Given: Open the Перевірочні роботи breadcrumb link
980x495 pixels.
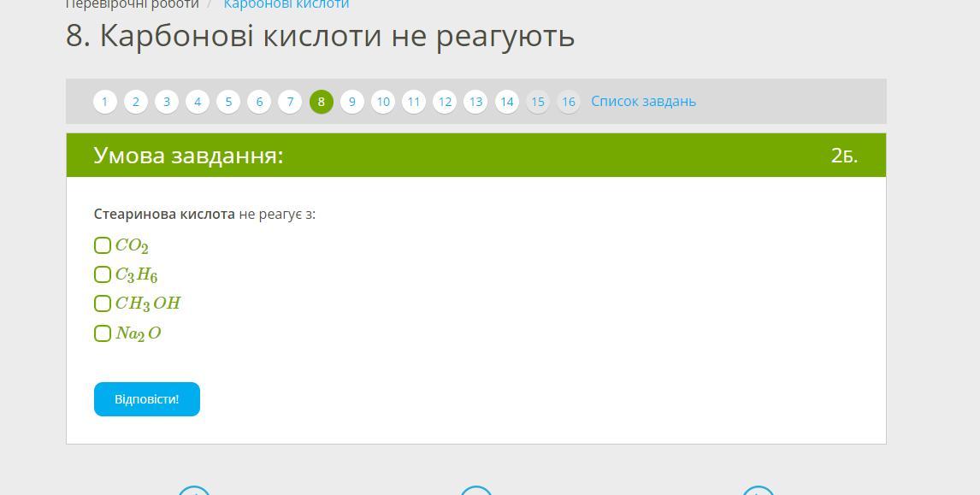Looking at the screenshot, I should [133, 4].
